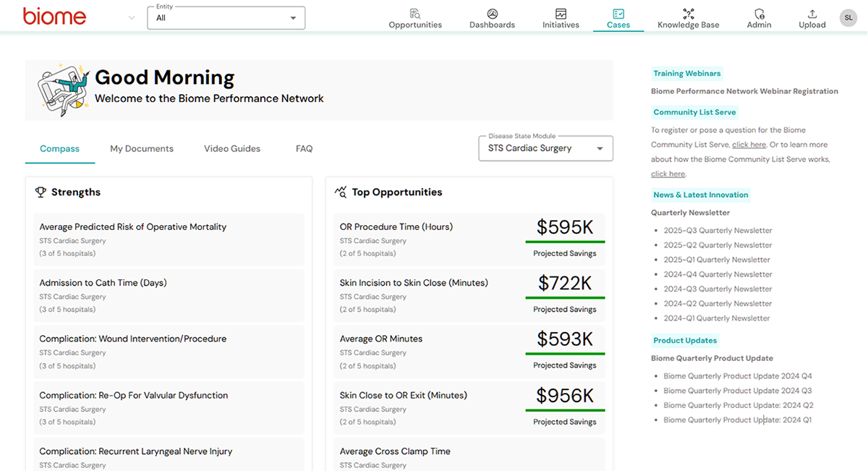This screenshot has height=471, width=868.
Task: Switch to the My Documents tab
Action: (x=142, y=149)
